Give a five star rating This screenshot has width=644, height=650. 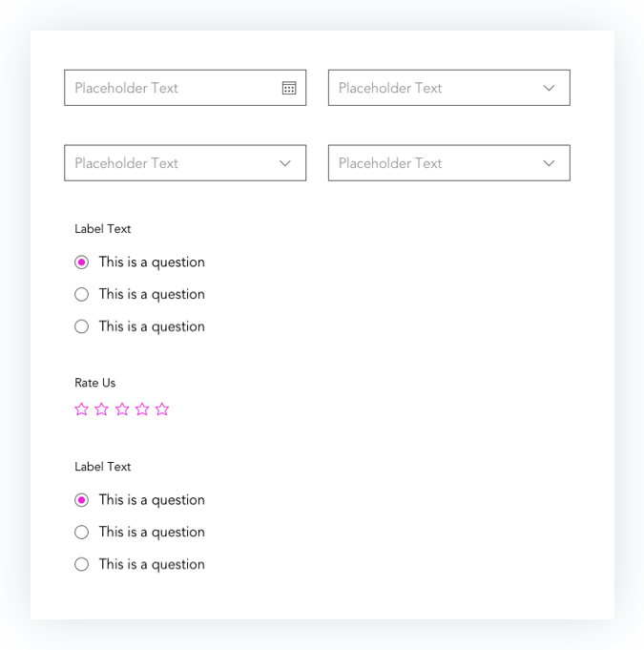coord(162,409)
